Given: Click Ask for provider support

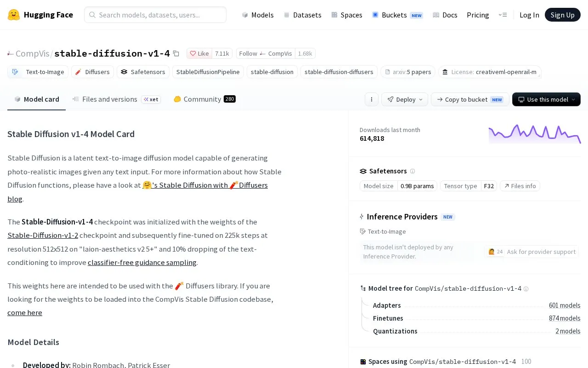Looking at the screenshot, I should [531, 252].
